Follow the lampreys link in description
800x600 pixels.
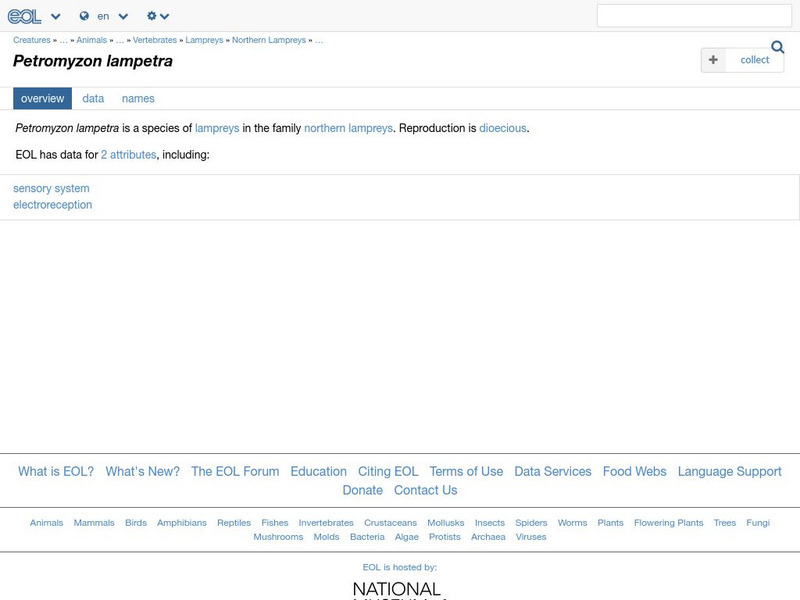point(217,128)
